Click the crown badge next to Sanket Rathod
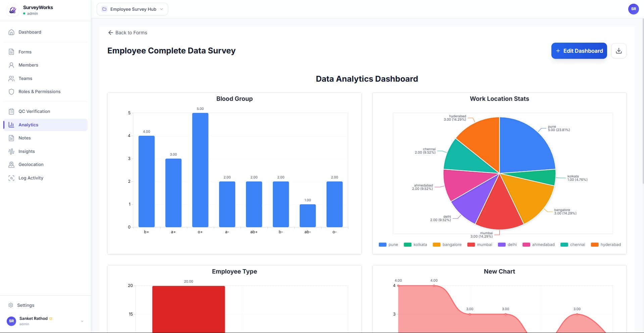Image resolution: width=644 pixels, height=333 pixels. coord(51,319)
